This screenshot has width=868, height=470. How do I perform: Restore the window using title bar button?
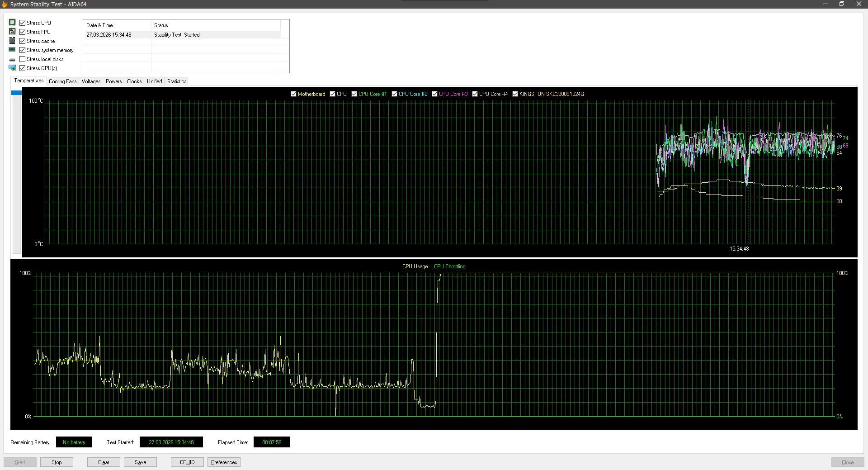[x=841, y=4]
